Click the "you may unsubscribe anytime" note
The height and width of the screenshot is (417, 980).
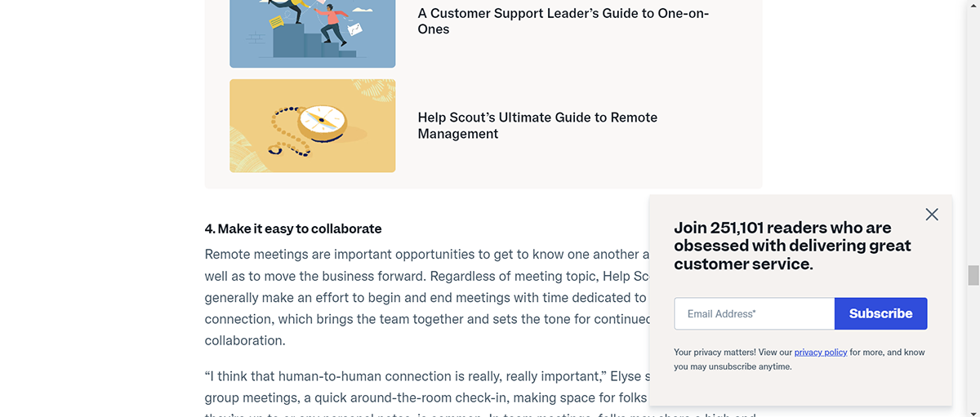click(733, 367)
